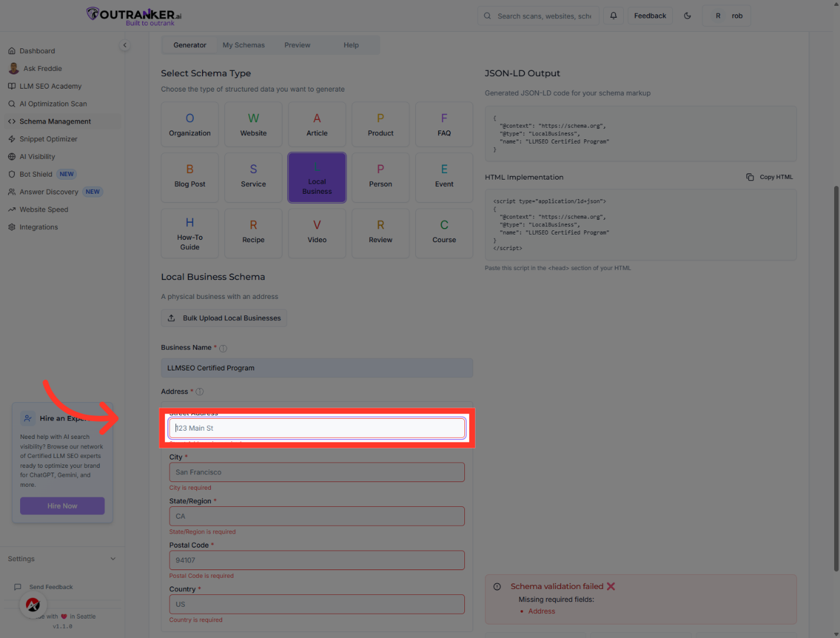Open Website Speed in the sidebar
The image size is (840, 638).
(x=43, y=209)
